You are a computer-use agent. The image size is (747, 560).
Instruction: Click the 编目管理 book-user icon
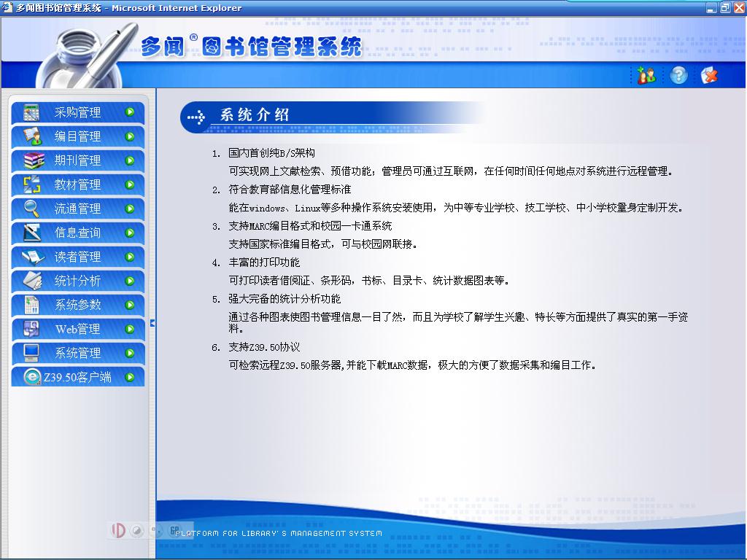[x=32, y=136]
